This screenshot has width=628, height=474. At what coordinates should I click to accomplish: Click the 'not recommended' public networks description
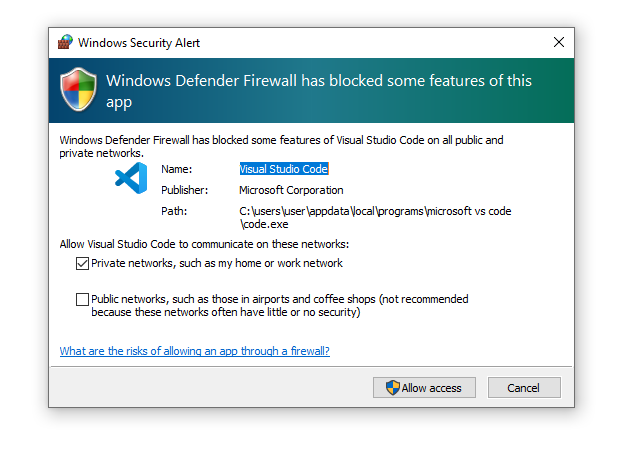click(280, 305)
